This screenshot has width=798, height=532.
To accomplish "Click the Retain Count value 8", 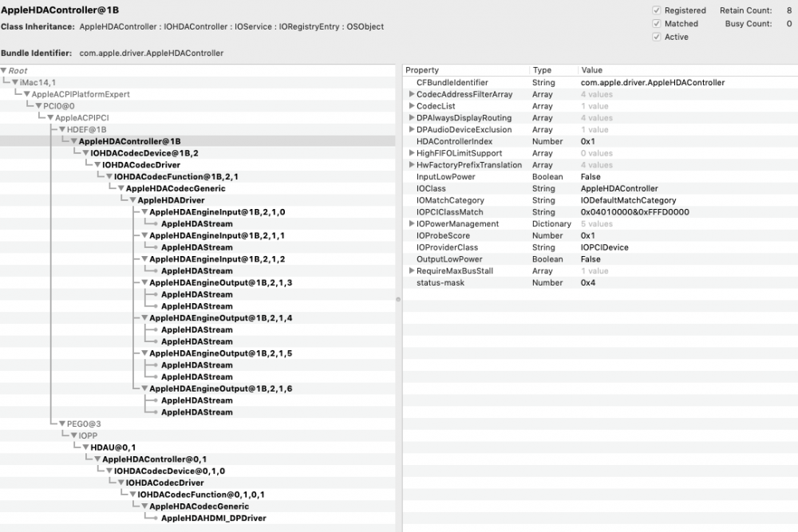I will [789, 10].
